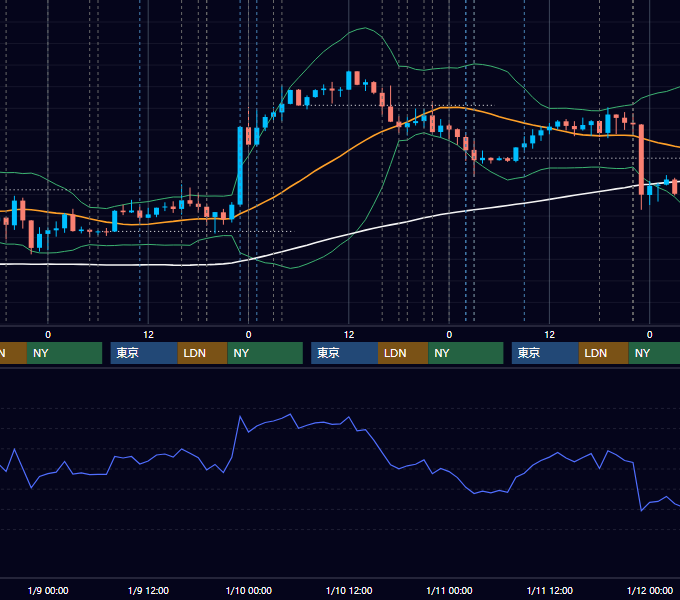680x600 pixels.
Task: Click the 1/9 12:00 date label
Action: pyautogui.click(x=148, y=590)
